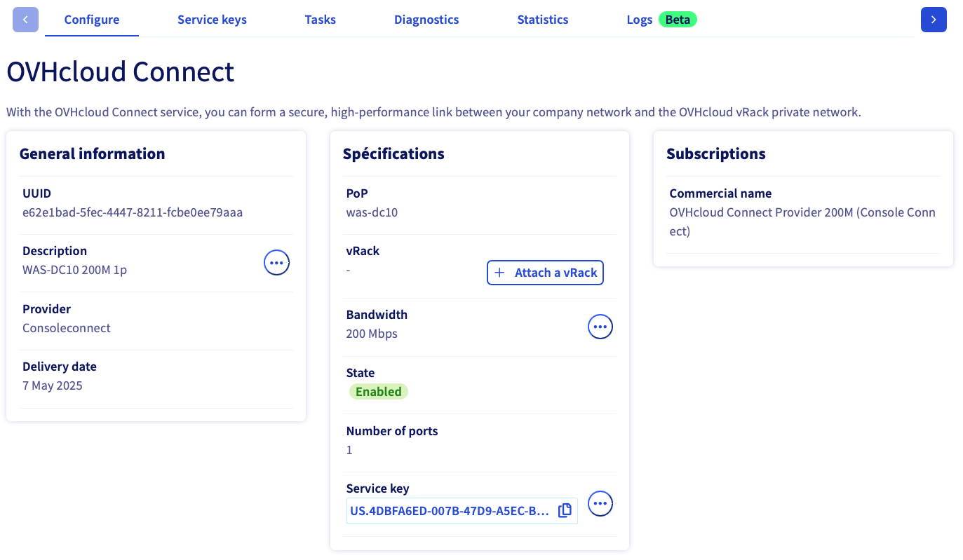Open the Service keys tab
963x560 pixels.
click(x=212, y=20)
